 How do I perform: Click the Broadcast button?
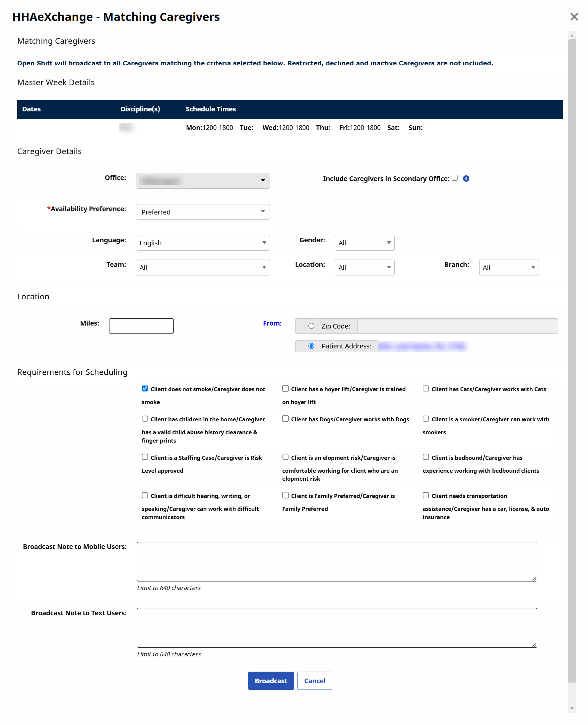(x=271, y=680)
